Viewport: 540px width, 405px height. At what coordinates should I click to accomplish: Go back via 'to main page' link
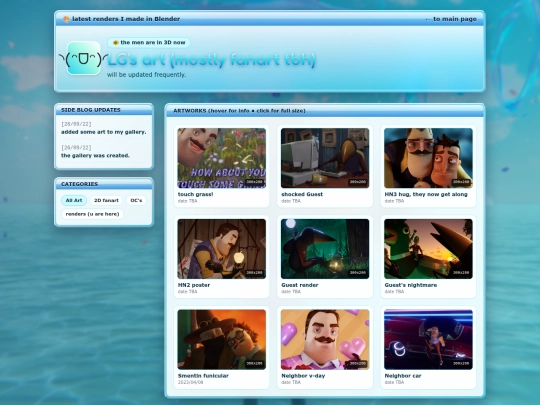coord(451,19)
